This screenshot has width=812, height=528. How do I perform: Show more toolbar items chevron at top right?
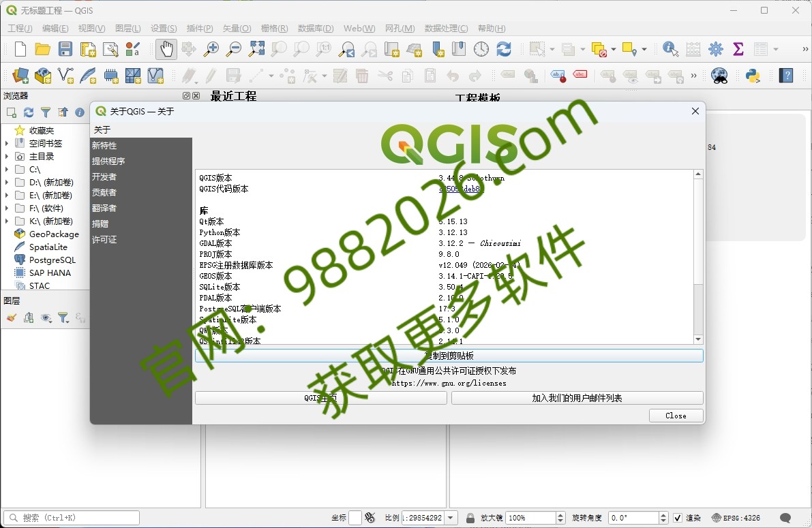click(x=805, y=49)
